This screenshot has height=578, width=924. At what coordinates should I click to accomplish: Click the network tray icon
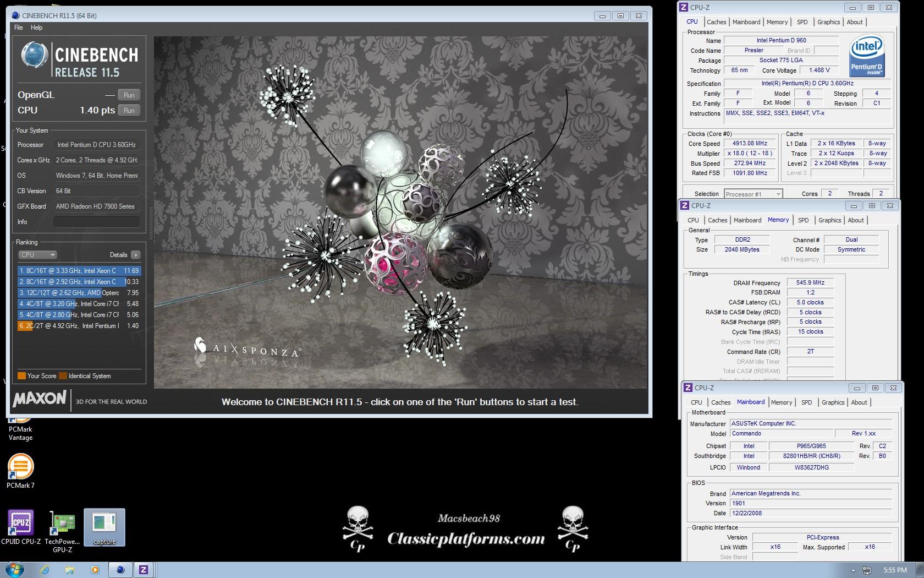[x=867, y=570]
